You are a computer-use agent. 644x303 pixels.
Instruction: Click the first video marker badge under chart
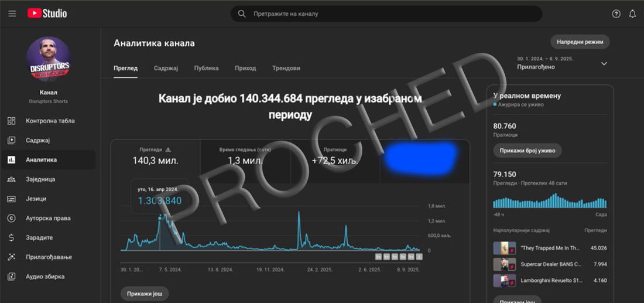point(378,257)
